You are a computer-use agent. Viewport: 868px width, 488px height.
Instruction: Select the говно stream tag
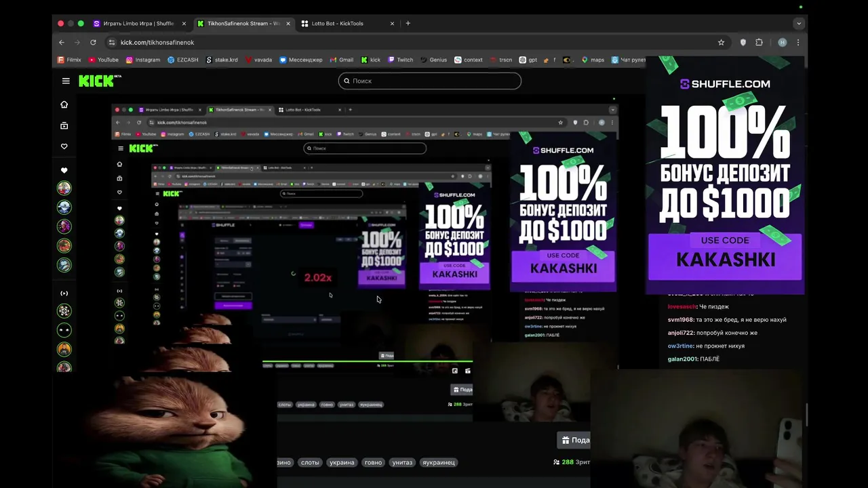pyautogui.click(x=373, y=462)
